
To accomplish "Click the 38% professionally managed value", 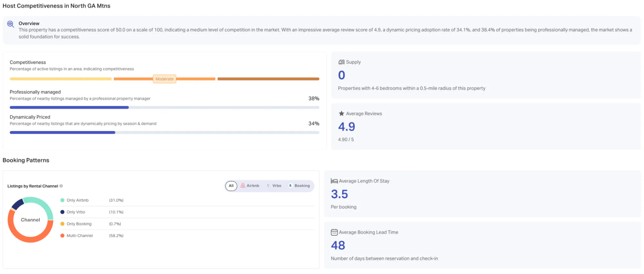I will 314,98.
